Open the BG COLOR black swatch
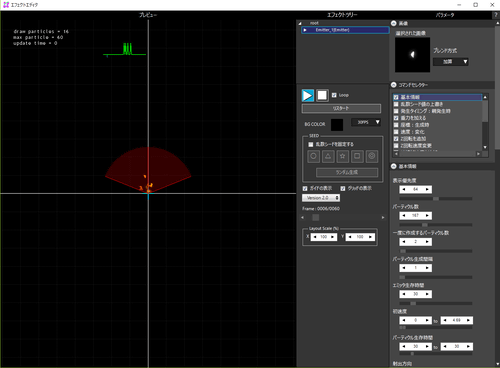This screenshot has width=500, height=368. click(337, 125)
